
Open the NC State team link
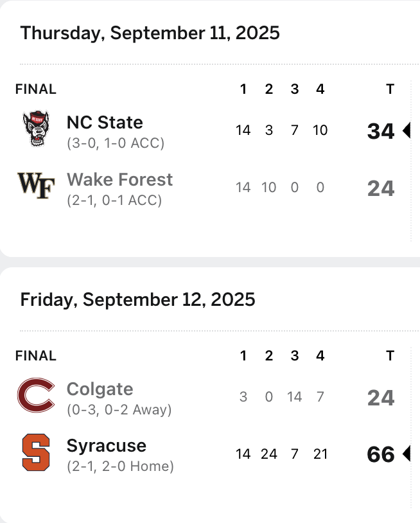click(105, 122)
